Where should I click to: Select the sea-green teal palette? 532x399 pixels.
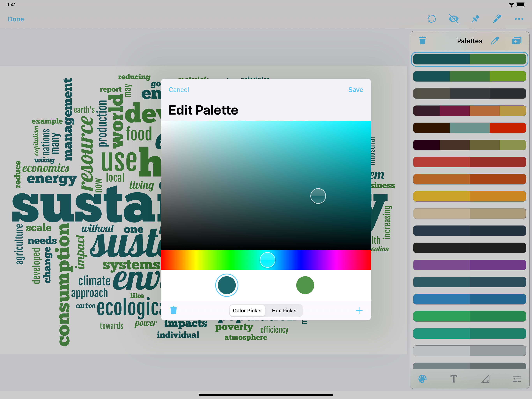(x=469, y=334)
